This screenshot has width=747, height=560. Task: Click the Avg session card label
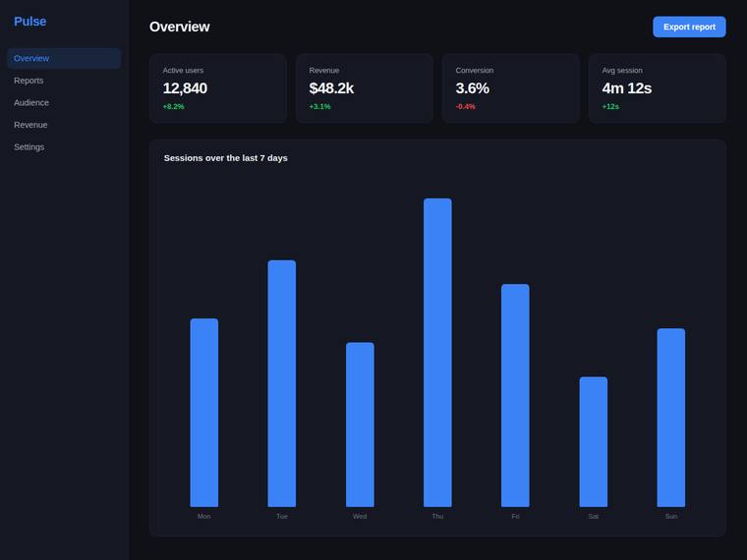pyautogui.click(x=622, y=70)
